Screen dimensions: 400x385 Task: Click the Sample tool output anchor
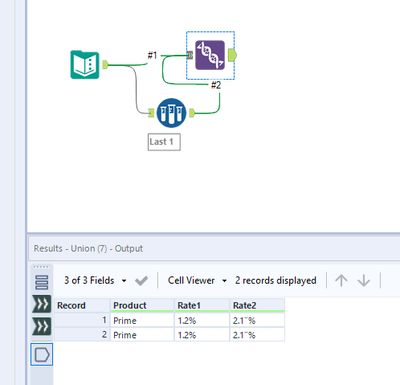click(192, 113)
